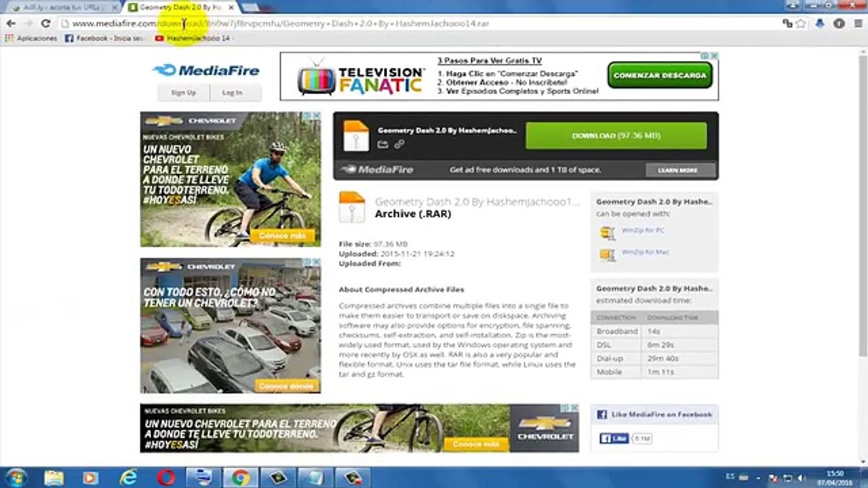
Task: Go back to the previous page
Action: coord(11,23)
